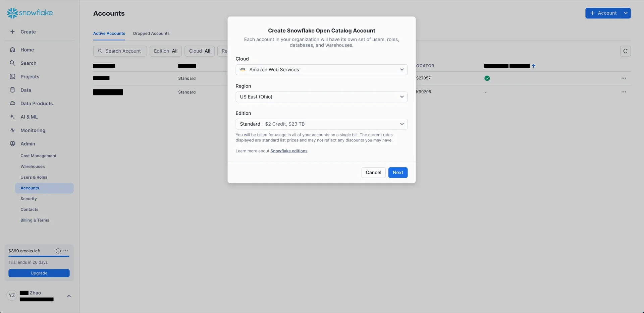The image size is (644, 313).
Task: Click the magnifier in Search Account box
Action: point(100,51)
